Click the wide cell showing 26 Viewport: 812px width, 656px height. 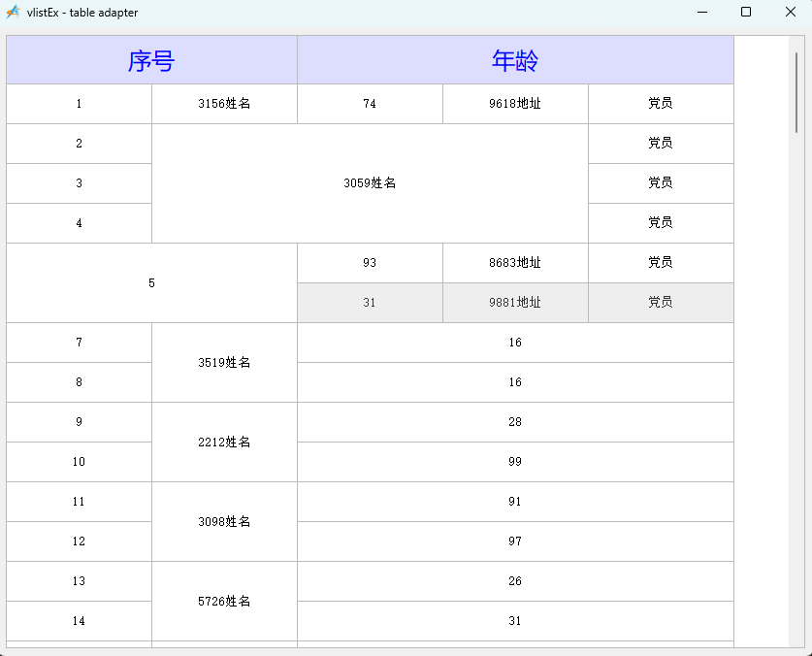click(515, 581)
